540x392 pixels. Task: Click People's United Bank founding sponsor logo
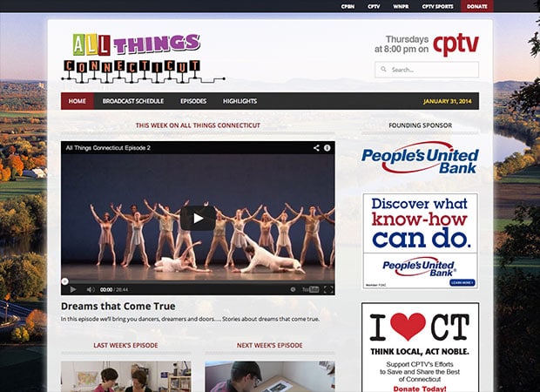[x=420, y=158]
